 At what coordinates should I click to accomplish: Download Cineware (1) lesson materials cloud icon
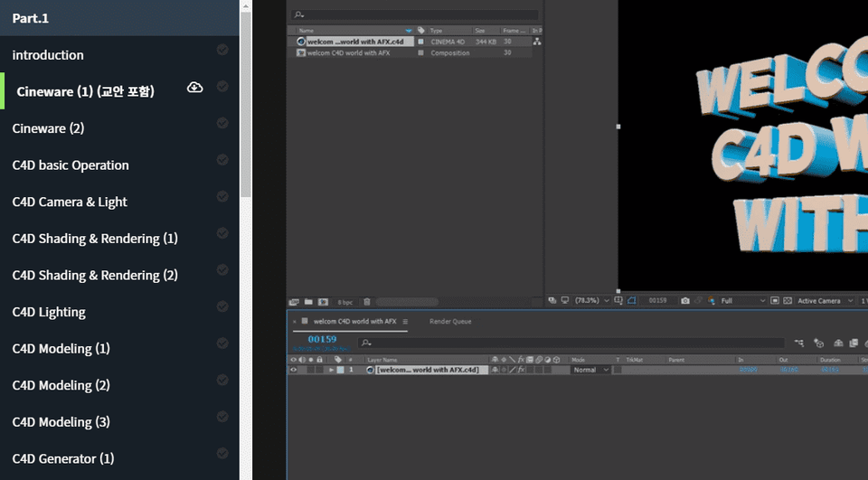tap(195, 88)
